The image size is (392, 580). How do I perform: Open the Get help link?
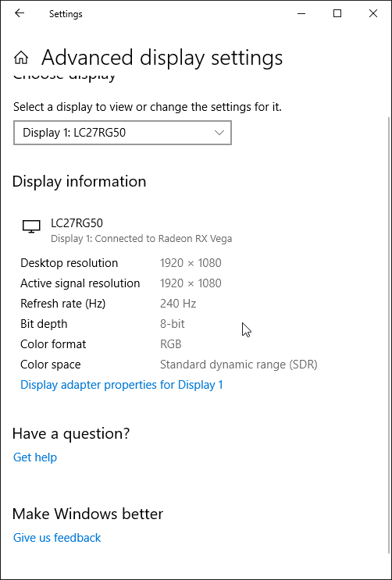(x=35, y=457)
